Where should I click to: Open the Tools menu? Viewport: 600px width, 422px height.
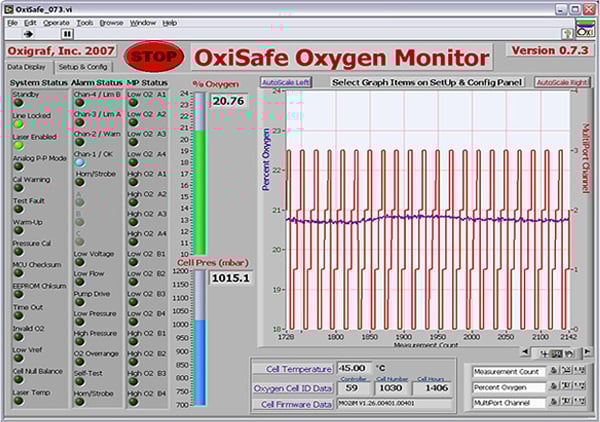click(x=85, y=21)
